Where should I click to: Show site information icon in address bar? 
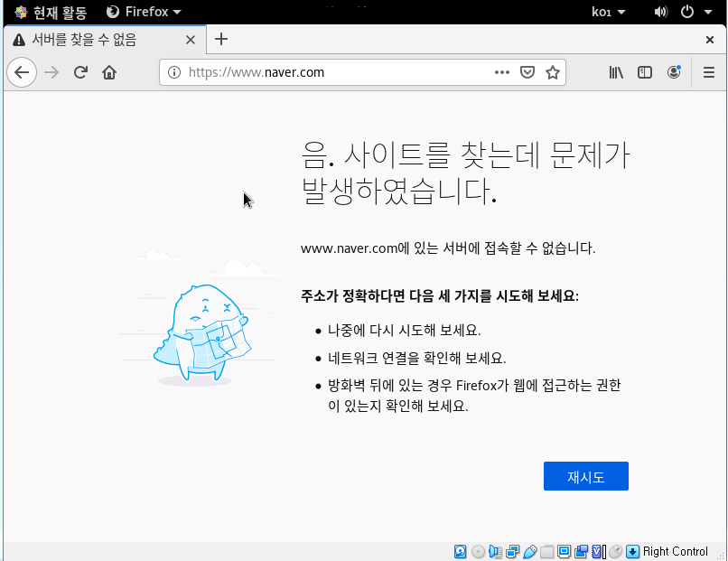tap(174, 72)
